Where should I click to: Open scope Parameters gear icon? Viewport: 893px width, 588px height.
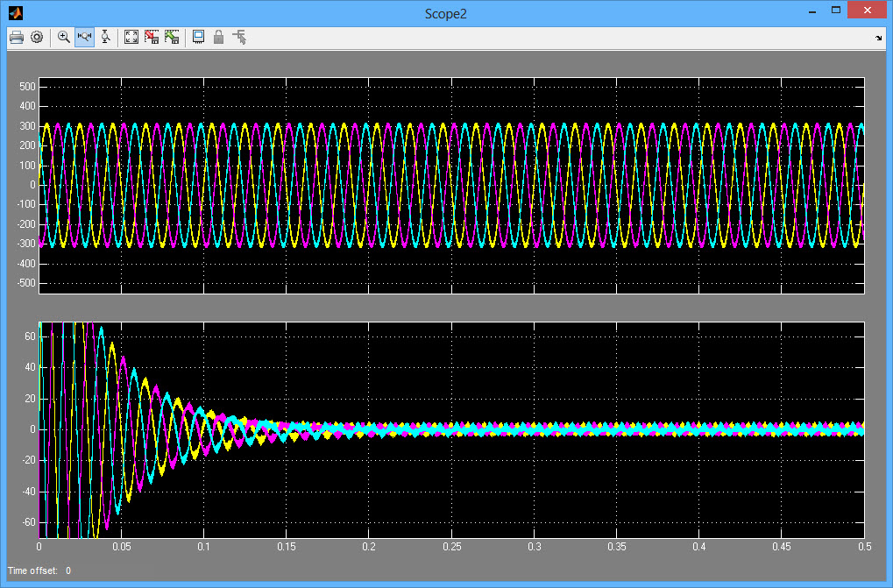(x=37, y=38)
